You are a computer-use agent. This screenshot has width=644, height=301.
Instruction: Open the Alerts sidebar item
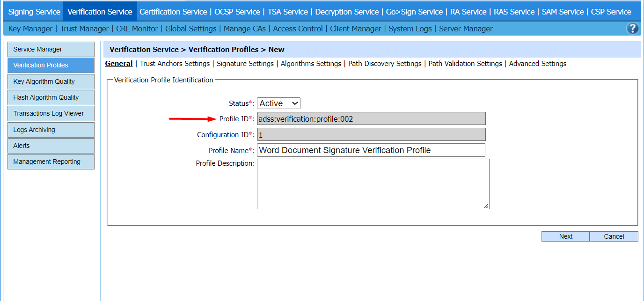pos(51,146)
